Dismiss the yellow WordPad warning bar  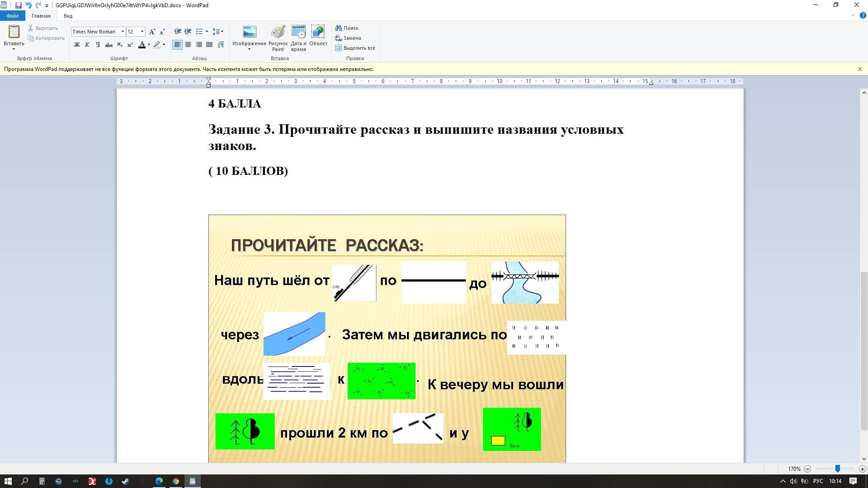point(860,69)
